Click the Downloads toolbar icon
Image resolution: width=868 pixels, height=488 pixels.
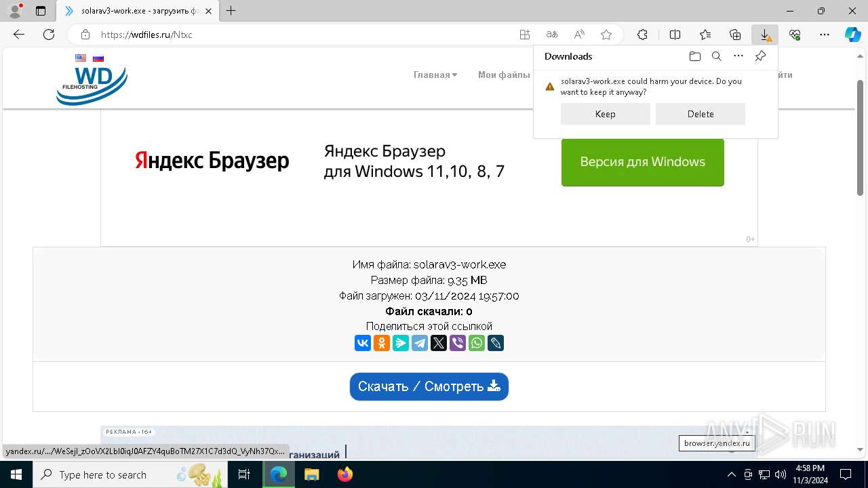coord(765,35)
